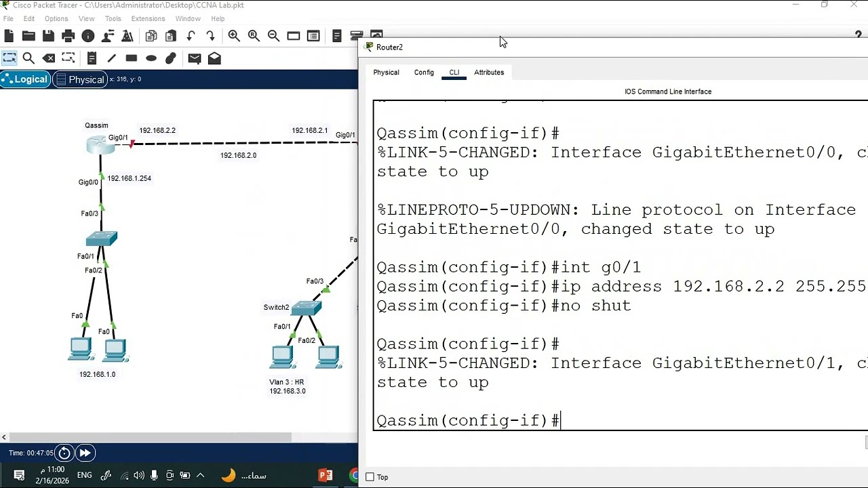The height and width of the screenshot is (488, 868).
Task: Switch to Logical workspace view
Action: [x=25, y=79]
